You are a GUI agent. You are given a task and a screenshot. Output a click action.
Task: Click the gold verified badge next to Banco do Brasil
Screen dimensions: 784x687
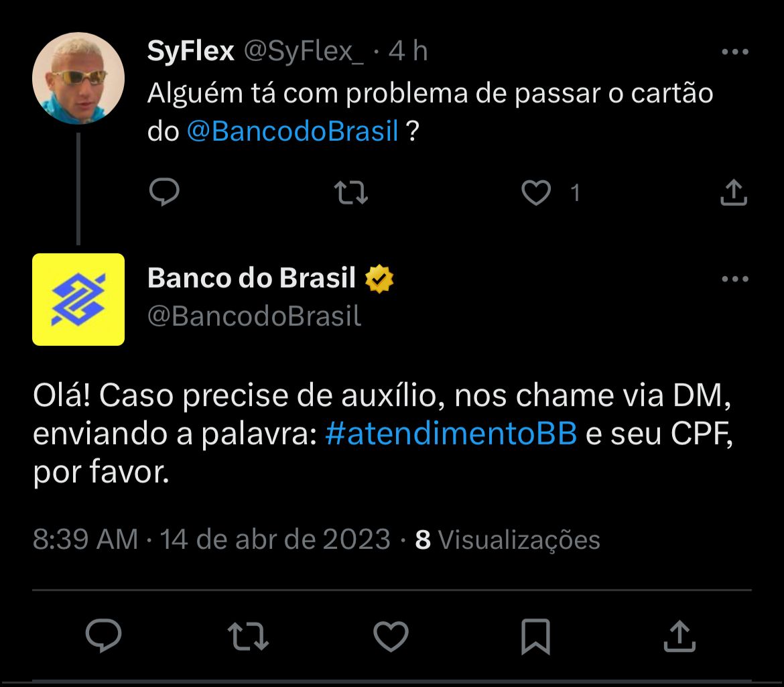[379, 279]
